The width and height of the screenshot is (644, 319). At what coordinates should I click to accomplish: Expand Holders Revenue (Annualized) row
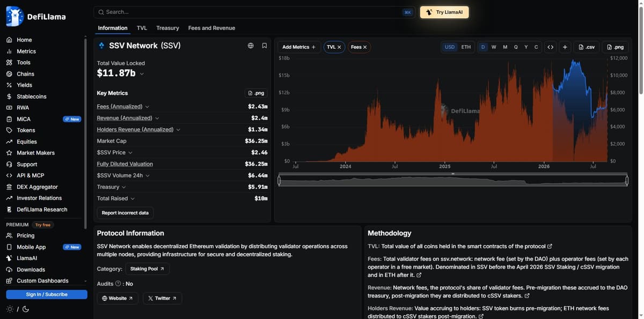178,130
